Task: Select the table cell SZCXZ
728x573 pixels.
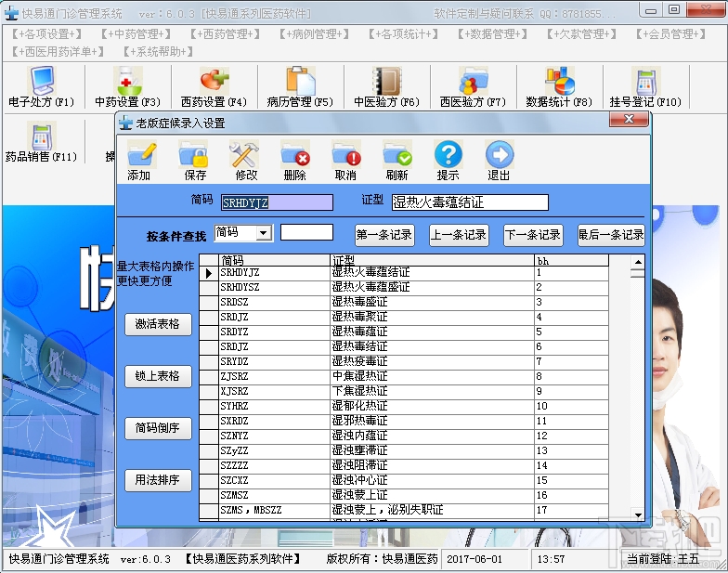Action: click(274, 481)
